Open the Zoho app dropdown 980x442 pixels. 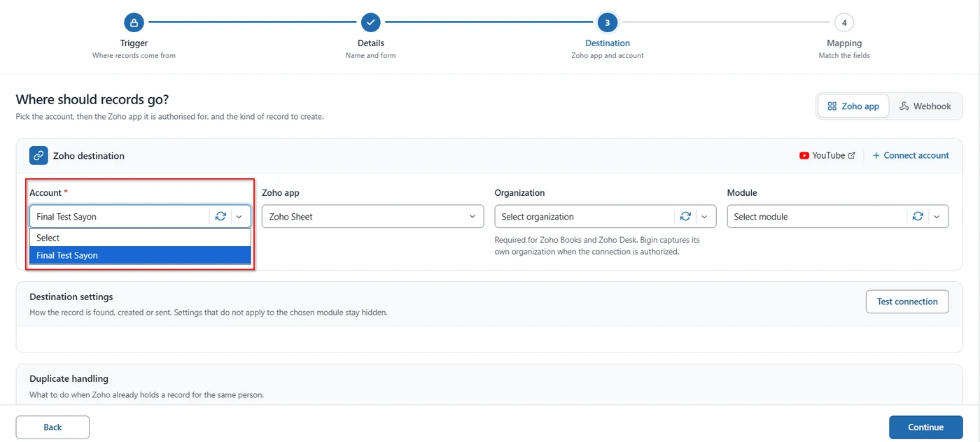click(372, 217)
